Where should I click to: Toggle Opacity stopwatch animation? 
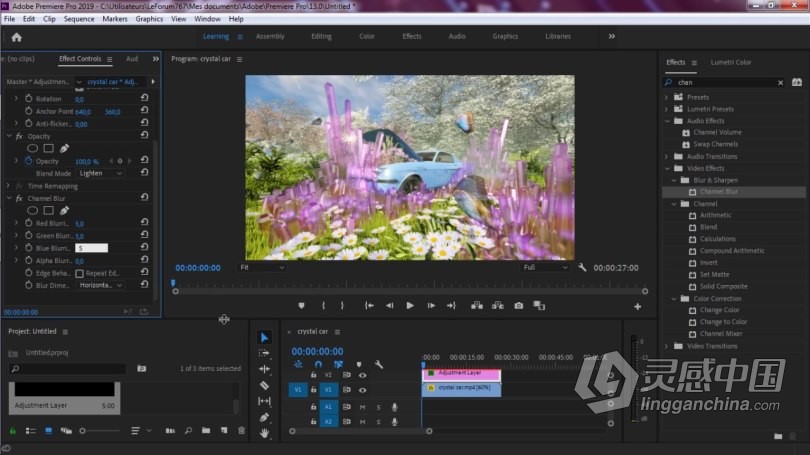tap(29, 161)
